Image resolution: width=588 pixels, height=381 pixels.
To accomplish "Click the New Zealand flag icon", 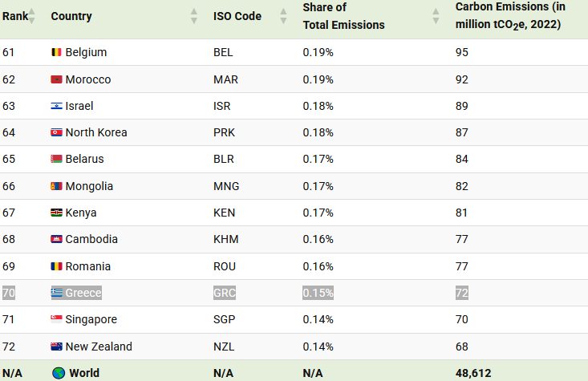I will pos(56,347).
